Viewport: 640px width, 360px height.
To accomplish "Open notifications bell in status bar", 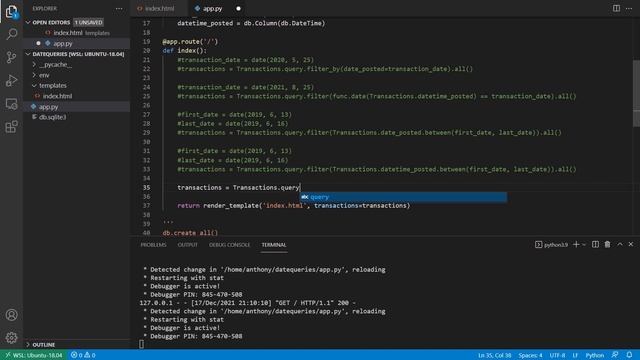I will [x=629, y=355].
